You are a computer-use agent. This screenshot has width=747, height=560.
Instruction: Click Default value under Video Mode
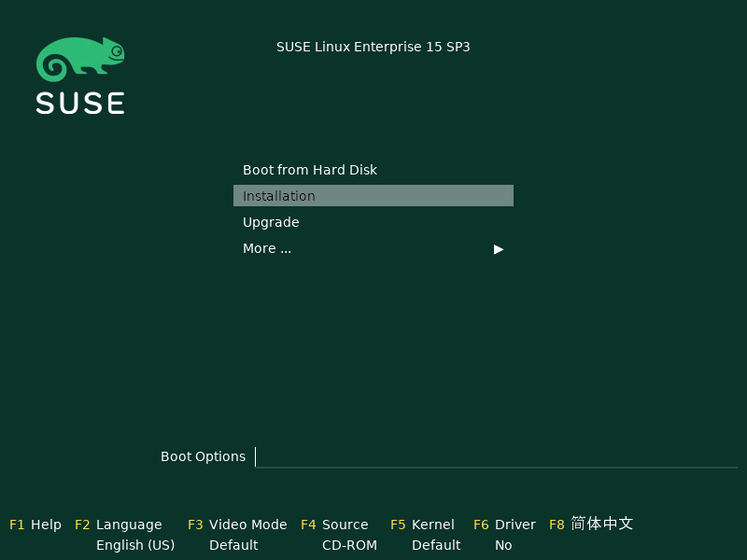[233, 545]
